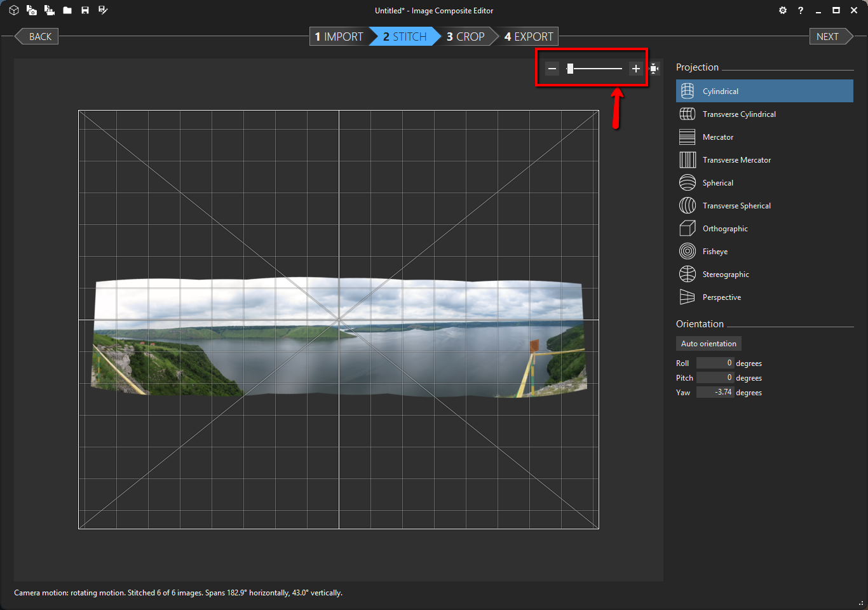Click the Yaw degrees input field
This screenshot has width=868, height=610.
[x=715, y=393]
